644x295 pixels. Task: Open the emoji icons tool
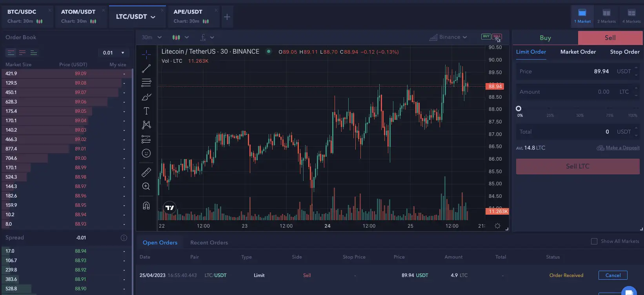tap(146, 154)
